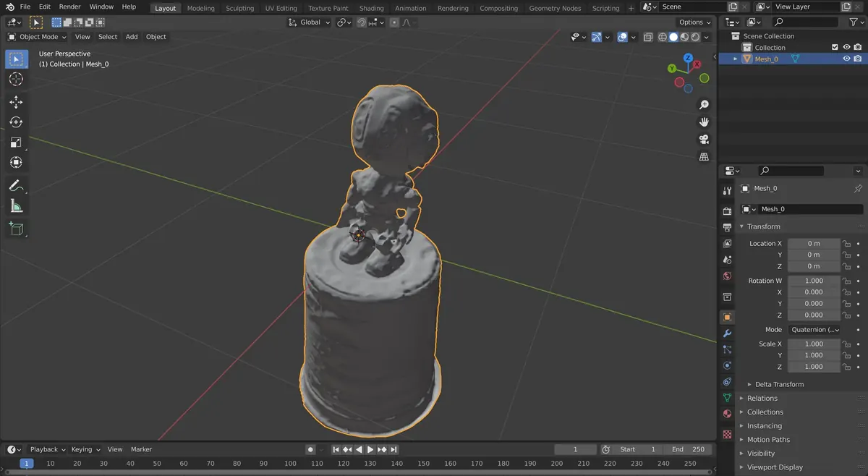This screenshot has height=476, width=868.
Task: Click frame 1 timeline playhead marker
Action: click(x=26, y=463)
